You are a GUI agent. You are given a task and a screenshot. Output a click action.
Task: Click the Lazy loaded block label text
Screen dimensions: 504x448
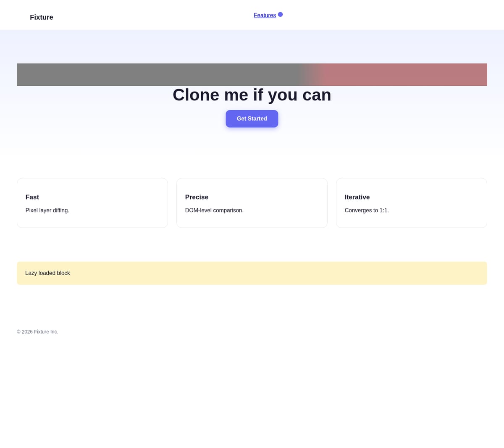[47, 273]
